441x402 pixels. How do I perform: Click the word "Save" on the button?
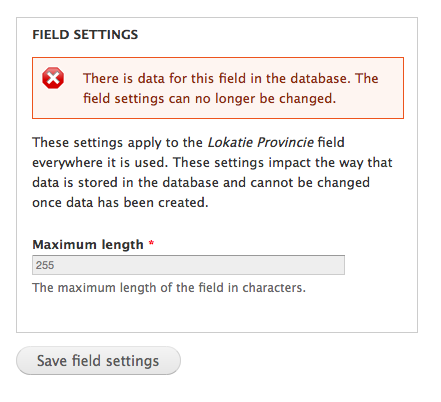tap(52, 361)
